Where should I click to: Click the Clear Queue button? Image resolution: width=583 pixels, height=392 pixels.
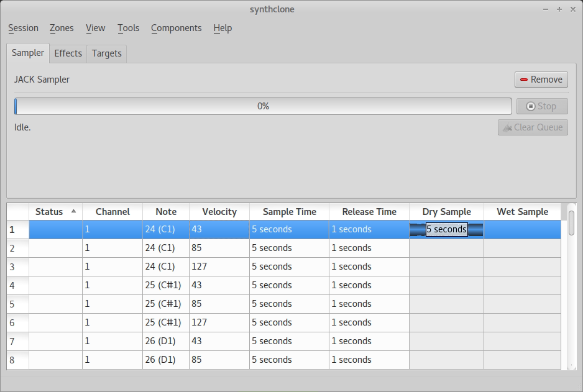(533, 127)
